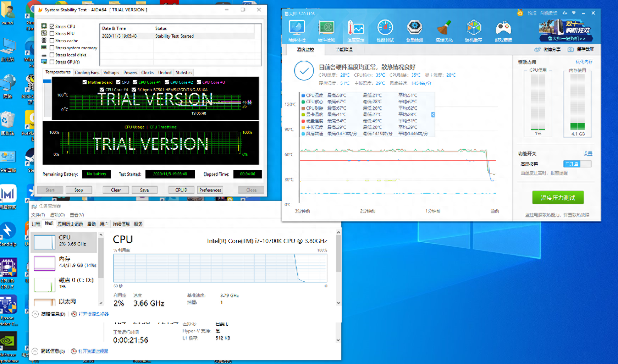Image resolution: width=618 pixels, height=364 pixels.
Task: Click the 双十一 购机狂欢 banner
Action: tap(565, 31)
